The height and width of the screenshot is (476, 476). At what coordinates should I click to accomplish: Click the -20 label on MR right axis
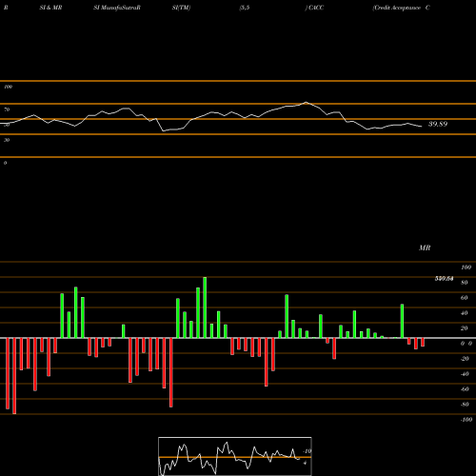(x=465, y=359)
